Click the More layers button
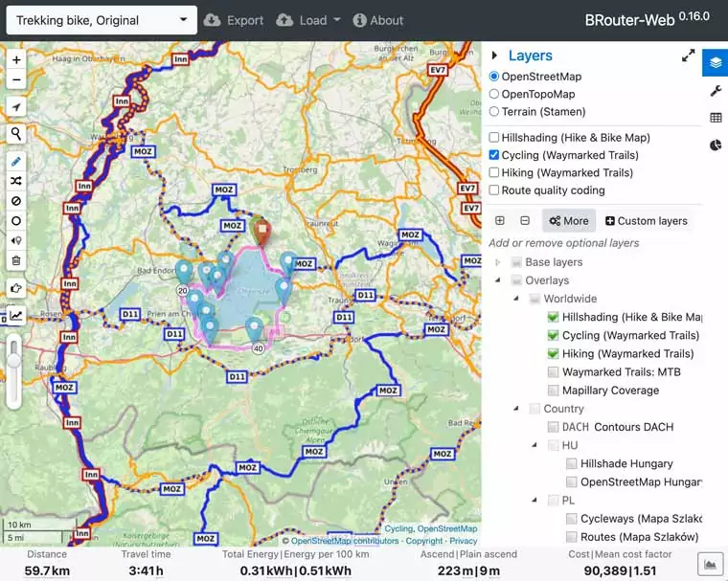The height and width of the screenshot is (581, 728). click(x=569, y=221)
